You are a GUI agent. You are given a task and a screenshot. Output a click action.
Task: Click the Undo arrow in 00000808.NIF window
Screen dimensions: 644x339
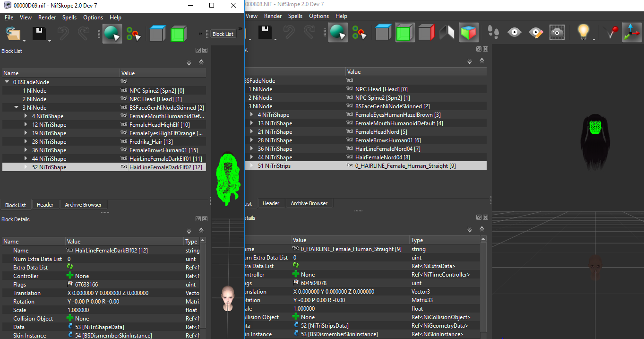[289, 32]
